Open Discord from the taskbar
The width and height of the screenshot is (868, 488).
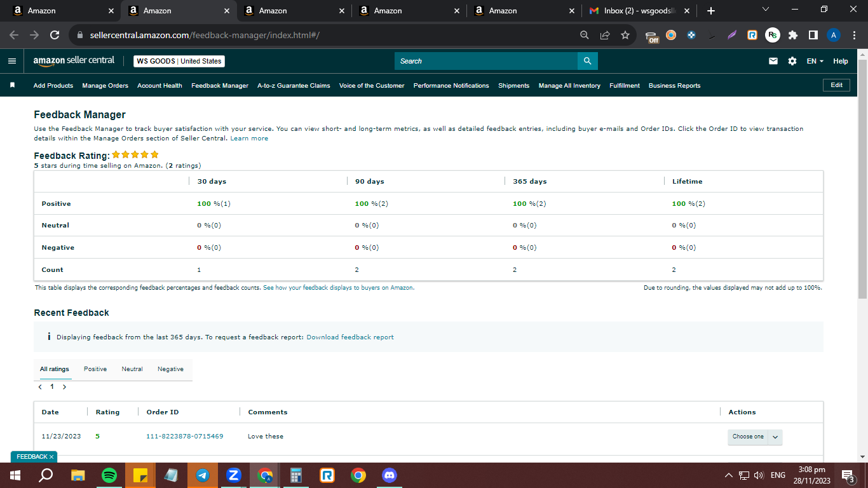[x=390, y=475]
